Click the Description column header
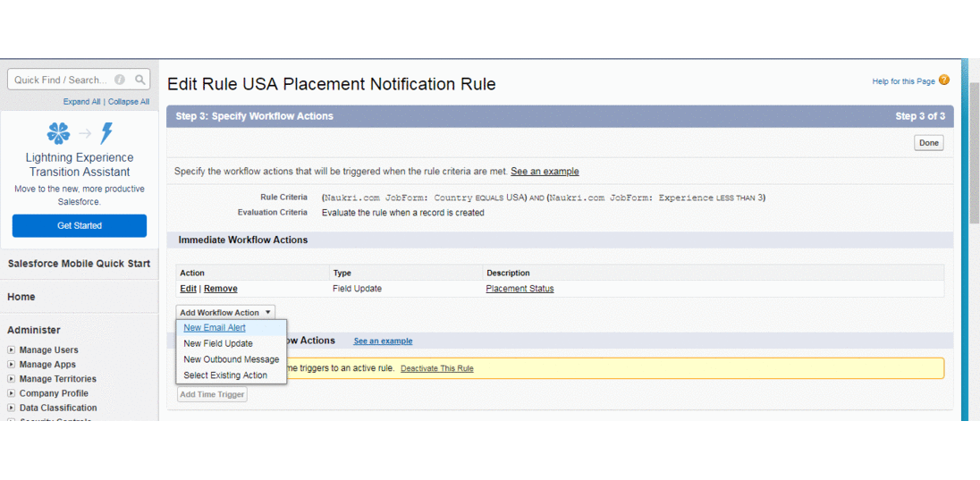Image resolution: width=980 pixels, height=480 pixels. [508, 274]
